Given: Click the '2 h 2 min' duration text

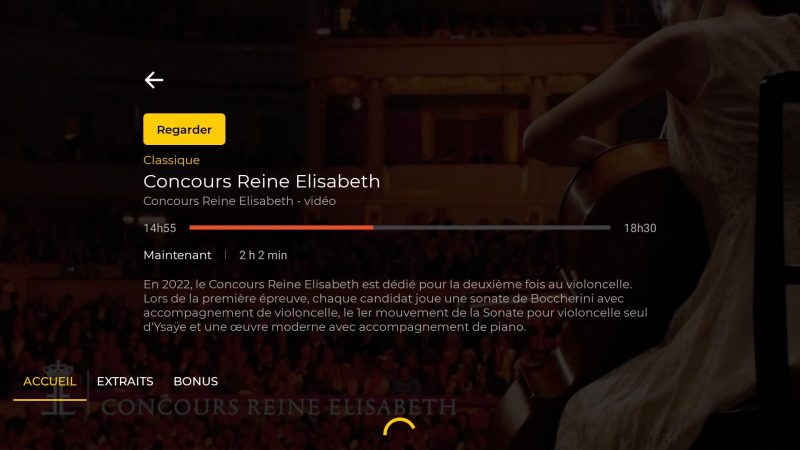Looking at the screenshot, I should (x=263, y=255).
